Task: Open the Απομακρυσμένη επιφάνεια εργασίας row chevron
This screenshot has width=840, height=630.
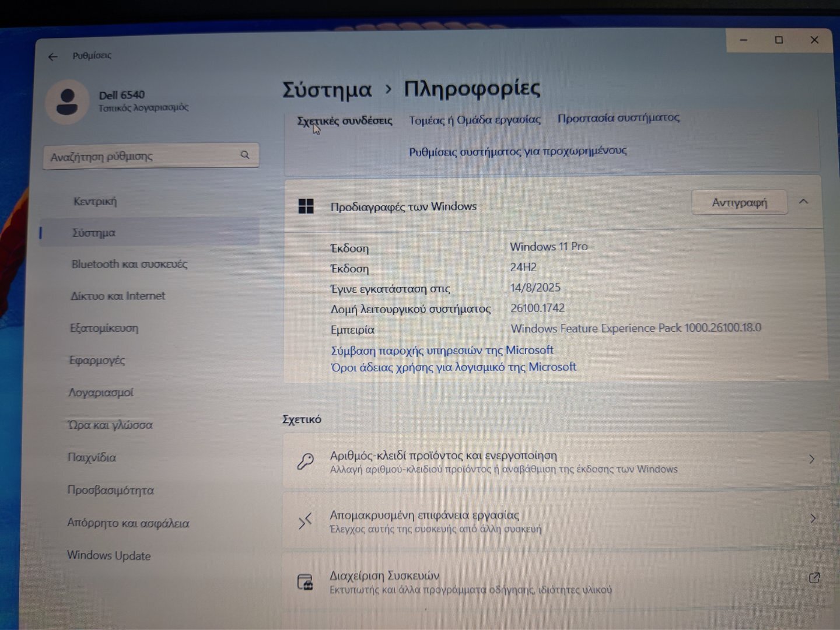Action: click(813, 519)
